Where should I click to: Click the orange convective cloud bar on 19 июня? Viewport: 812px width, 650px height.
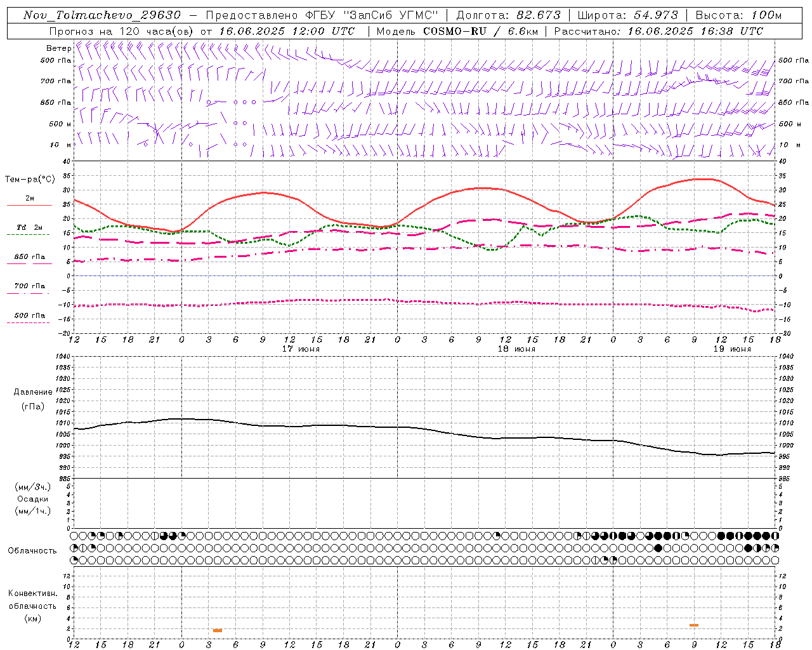pyautogui.click(x=693, y=625)
